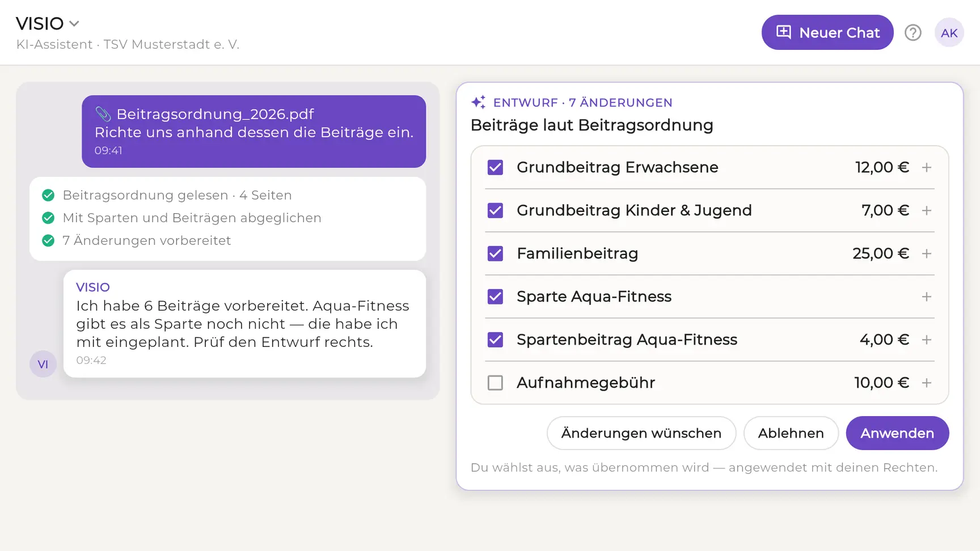The image size is (980, 551).
Task: Click the Aufnahmegebühr label
Action: tap(586, 383)
